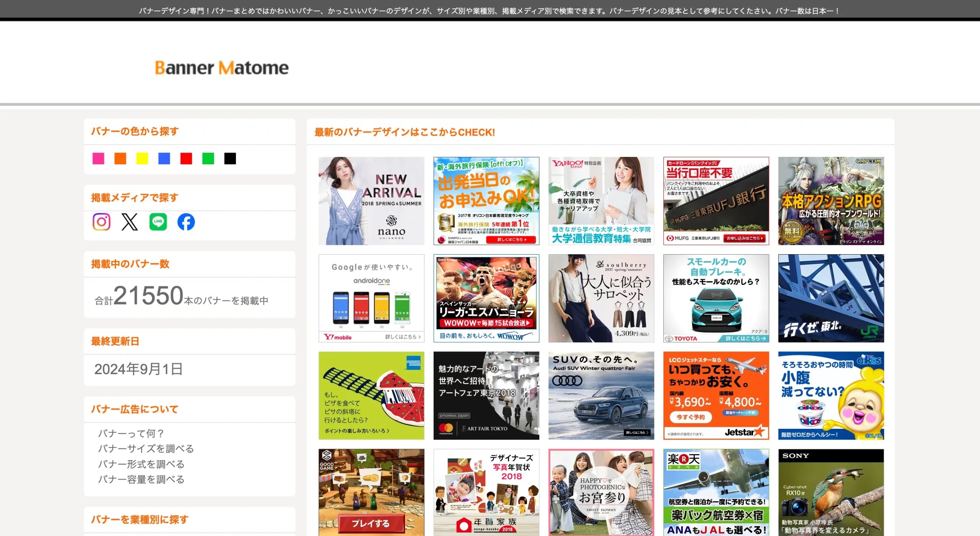Open the 'バナーって何？' link
Screen dimensions: 980x536
[x=131, y=433]
